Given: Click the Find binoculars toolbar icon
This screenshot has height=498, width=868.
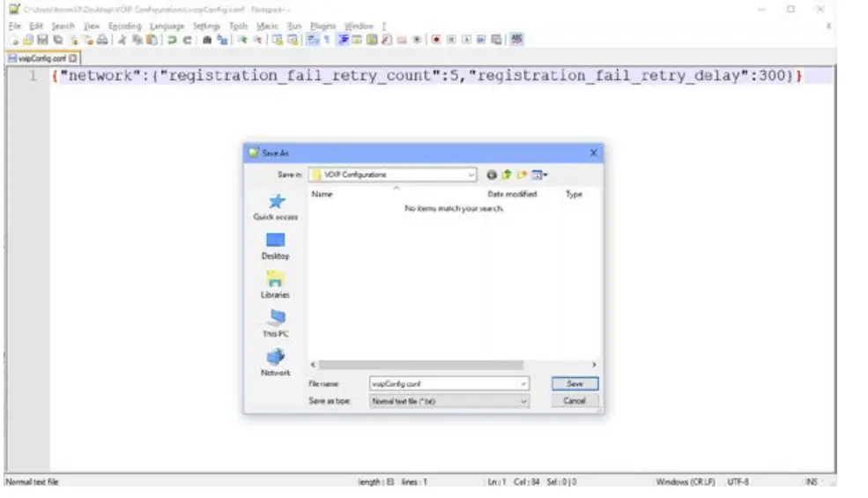Looking at the screenshot, I should pyautogui.click(x=206, y=40).
